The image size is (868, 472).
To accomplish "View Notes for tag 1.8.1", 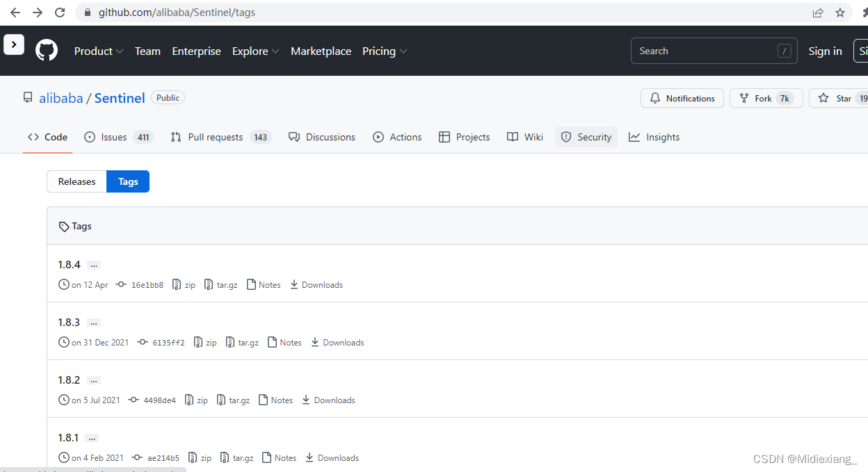I will pos(279,458).
